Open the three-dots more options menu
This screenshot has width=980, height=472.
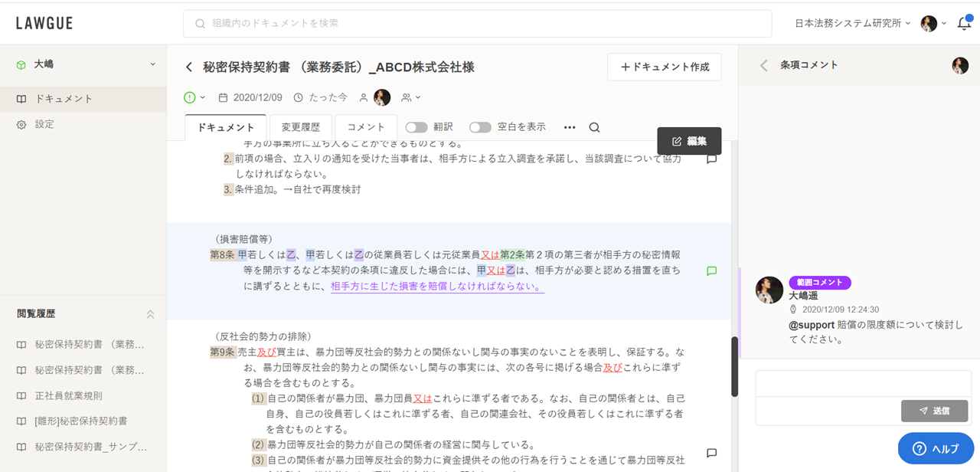coord(570,127)
